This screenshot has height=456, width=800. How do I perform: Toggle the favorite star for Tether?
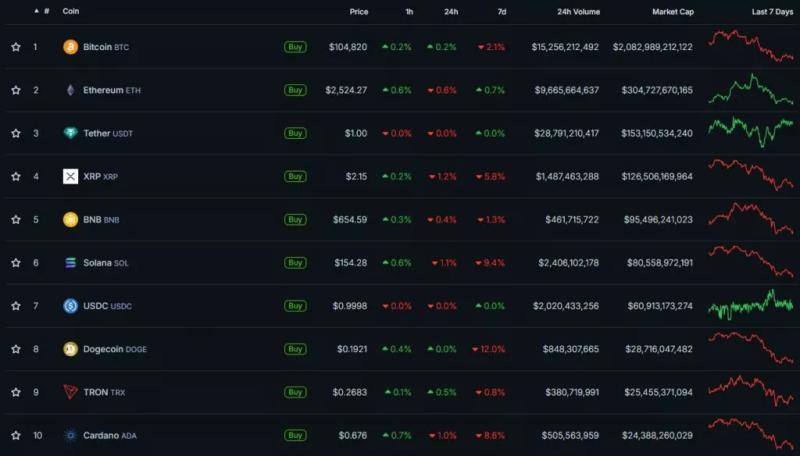pyautogui.click(x=16, y=133)
